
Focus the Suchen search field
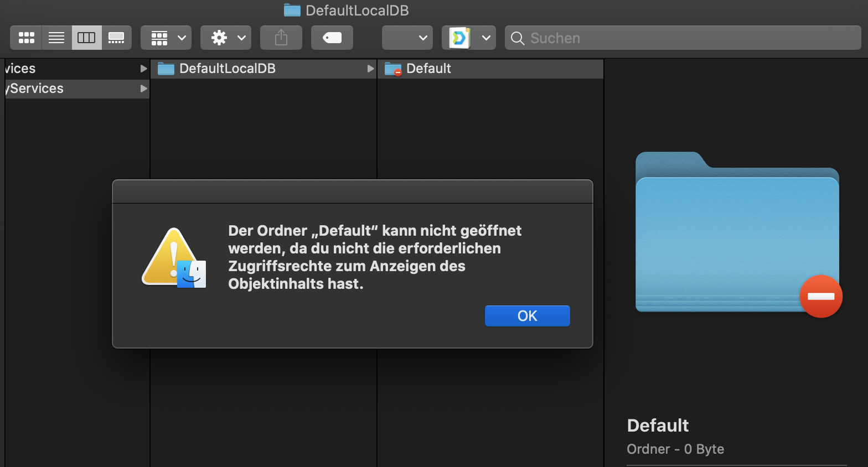pyautogui.click(x=683, y=38)
